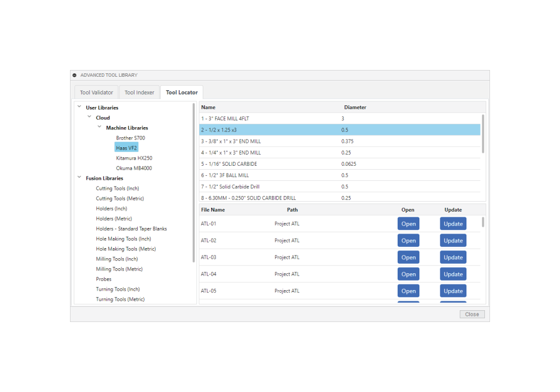560x392 pixels.
Task: Collapse the Cloud tree node
Action: [90, 118]
